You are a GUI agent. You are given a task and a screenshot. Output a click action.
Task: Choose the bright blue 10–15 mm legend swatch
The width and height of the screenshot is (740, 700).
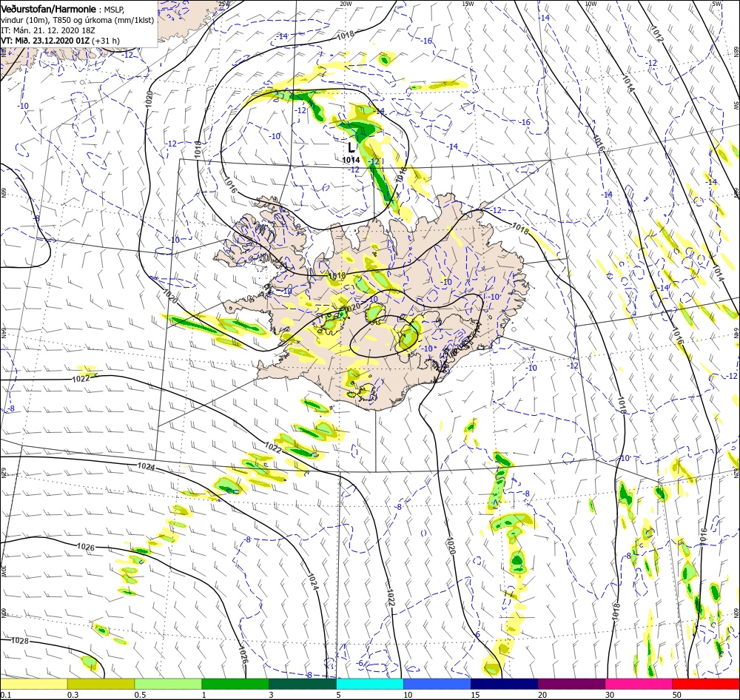437,684
